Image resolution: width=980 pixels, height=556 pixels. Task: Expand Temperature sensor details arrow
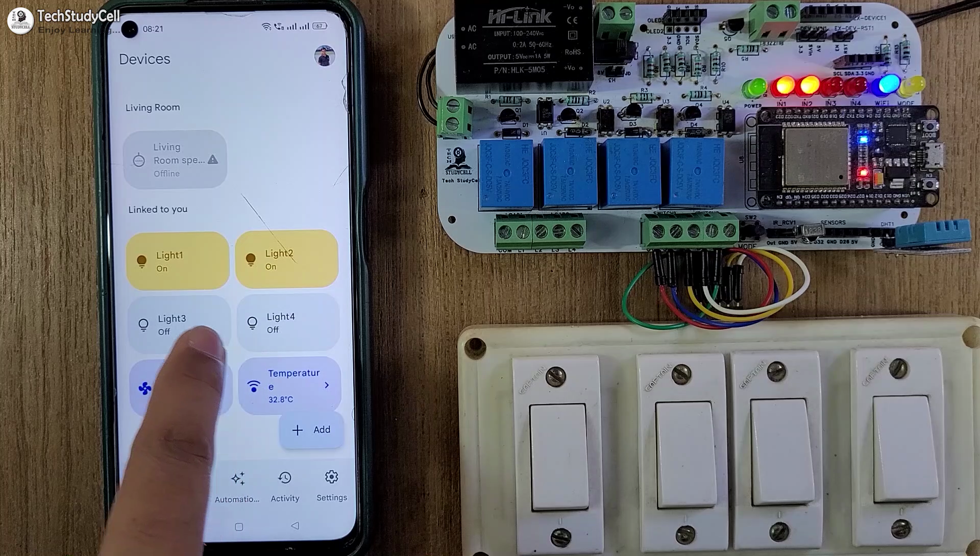point(327,384)
